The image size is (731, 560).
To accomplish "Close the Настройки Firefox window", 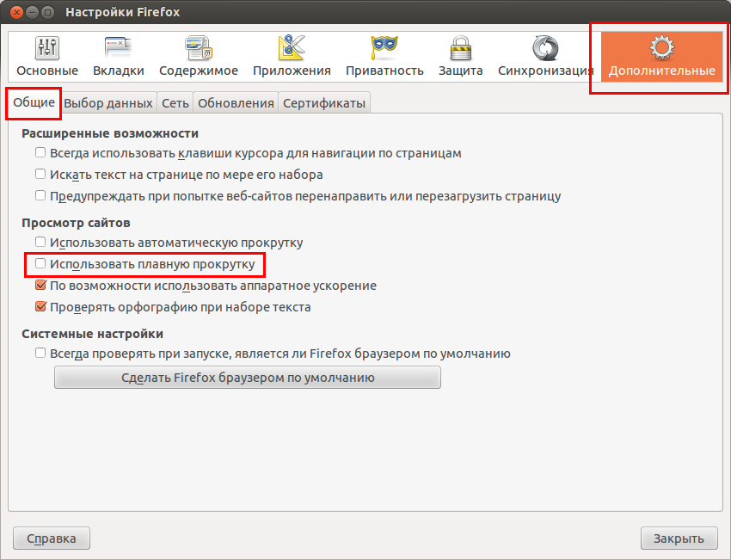I will [16, 12].
